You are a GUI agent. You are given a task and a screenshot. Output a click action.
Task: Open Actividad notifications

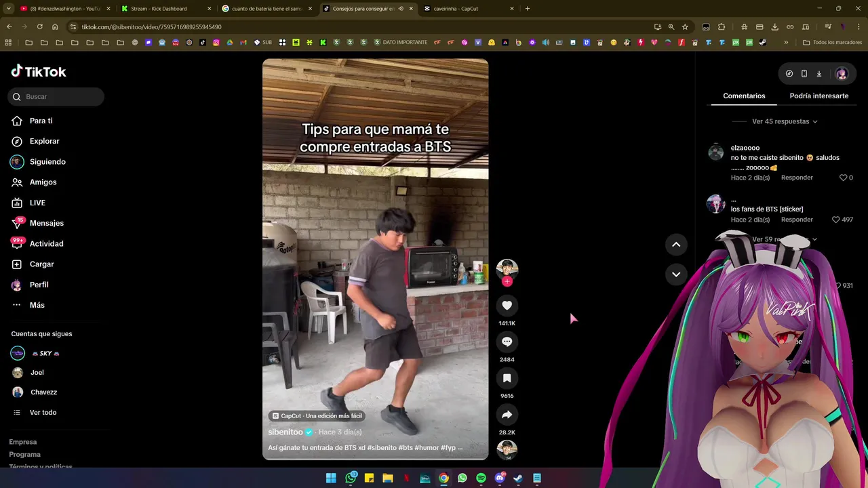(x=46, y=244)
